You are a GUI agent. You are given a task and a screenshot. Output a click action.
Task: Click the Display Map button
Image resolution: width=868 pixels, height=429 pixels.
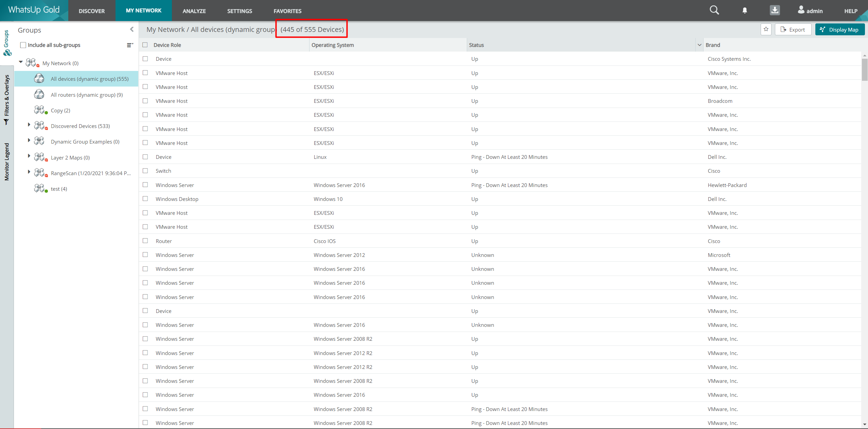click(840, 30)
